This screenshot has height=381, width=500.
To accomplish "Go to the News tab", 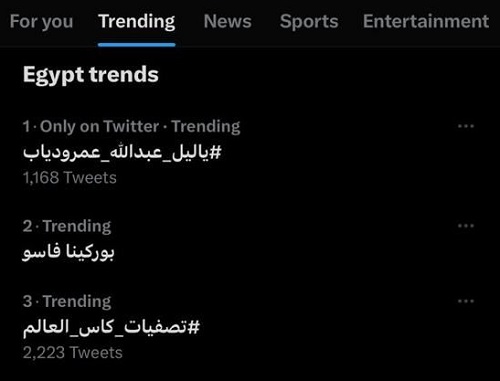I will (228, 22).
